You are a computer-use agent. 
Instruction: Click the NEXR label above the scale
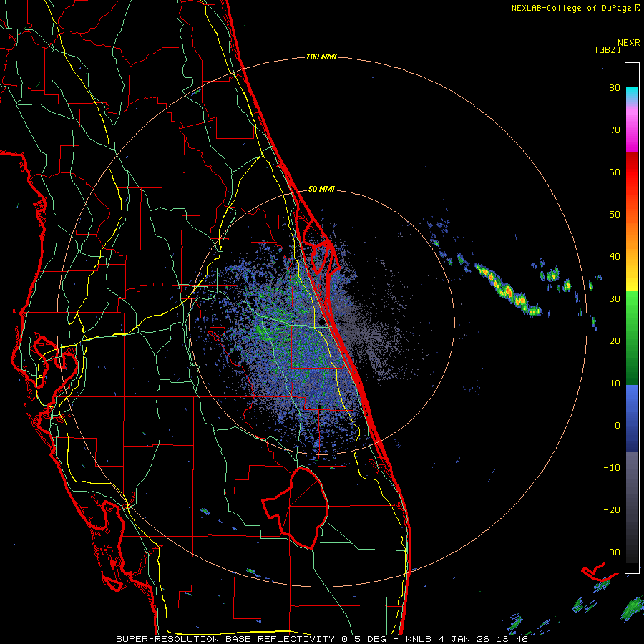click(628, 43)
